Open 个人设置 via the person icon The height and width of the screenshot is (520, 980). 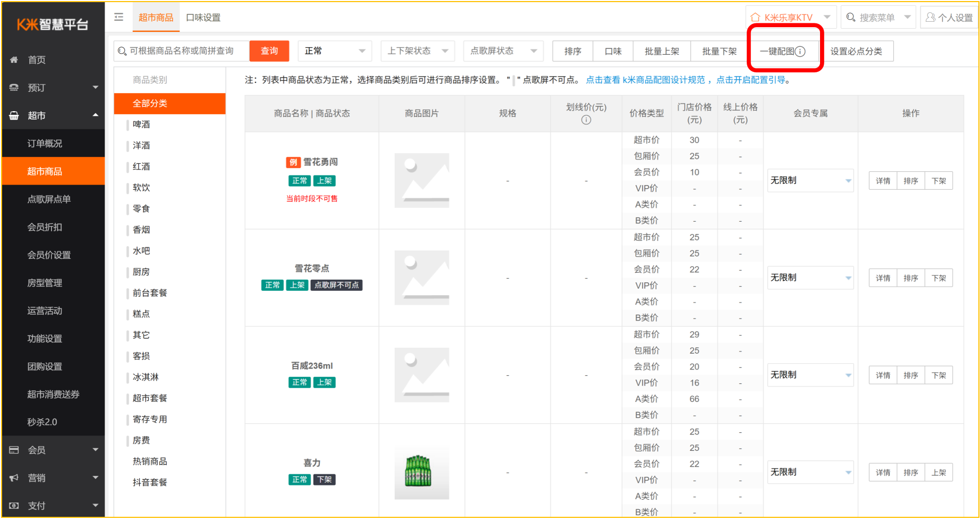pyautogui.click(x=931, y=16)
